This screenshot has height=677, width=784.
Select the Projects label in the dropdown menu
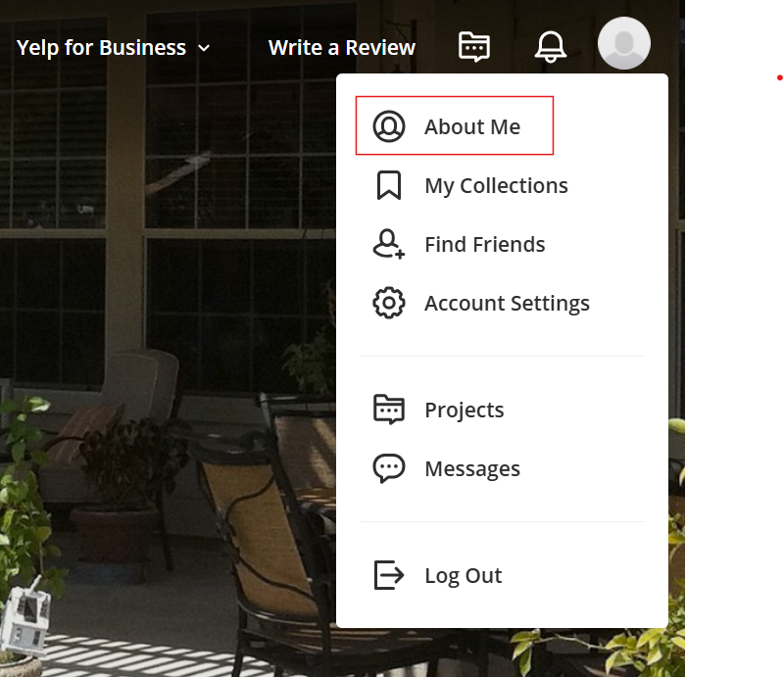464,410
